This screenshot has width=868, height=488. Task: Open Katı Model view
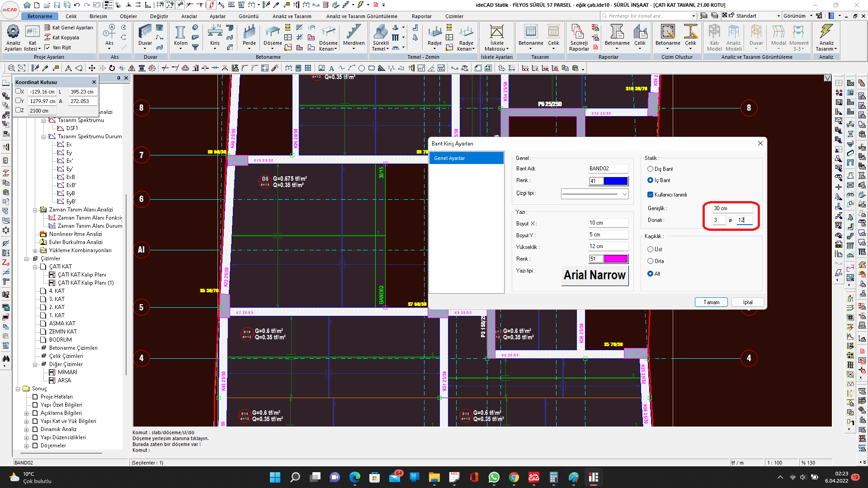point(714,38)
